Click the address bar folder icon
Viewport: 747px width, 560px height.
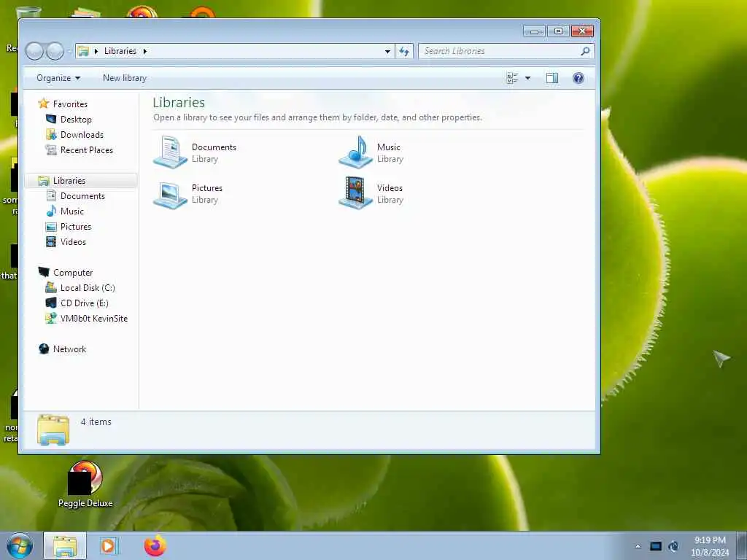83,51
